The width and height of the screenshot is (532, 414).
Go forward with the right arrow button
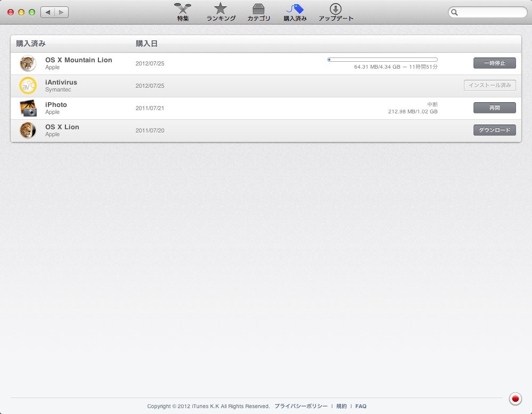[x=62, y=12]
